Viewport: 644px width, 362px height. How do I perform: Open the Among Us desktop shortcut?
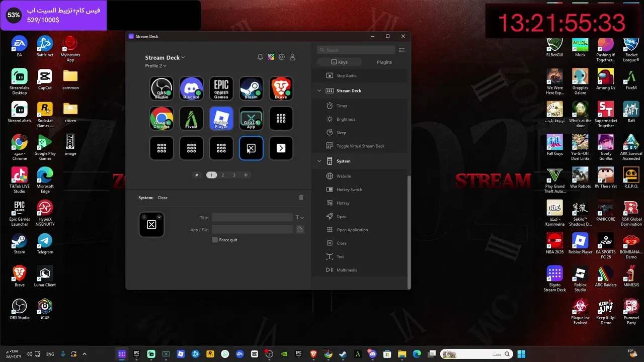pyautogui.click(x=606, y=79)
